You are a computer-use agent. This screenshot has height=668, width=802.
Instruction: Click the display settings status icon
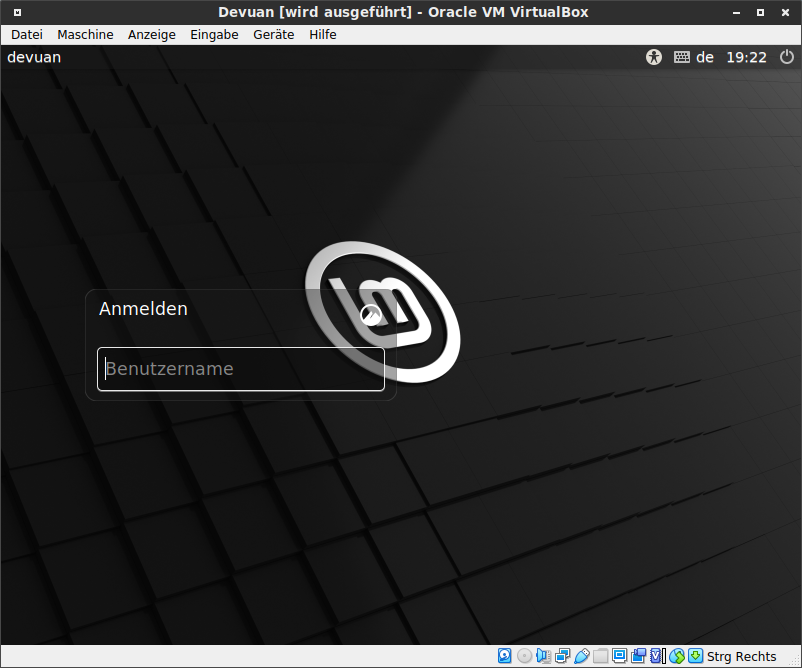coord(619,656)
